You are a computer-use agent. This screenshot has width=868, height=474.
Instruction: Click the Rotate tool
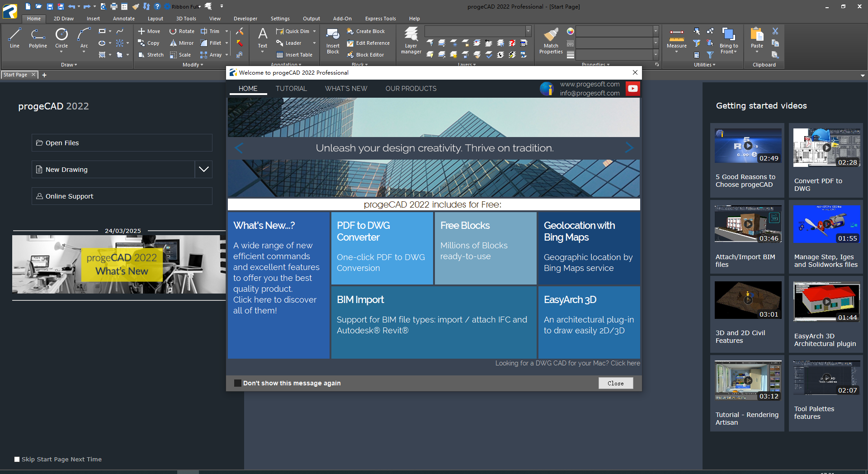182,31
